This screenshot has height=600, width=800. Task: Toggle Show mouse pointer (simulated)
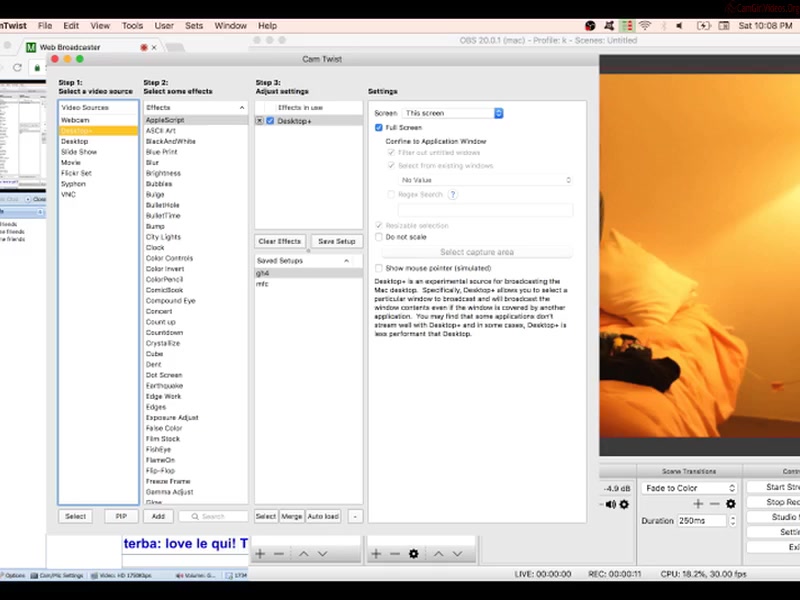click(x=378, y=268)
